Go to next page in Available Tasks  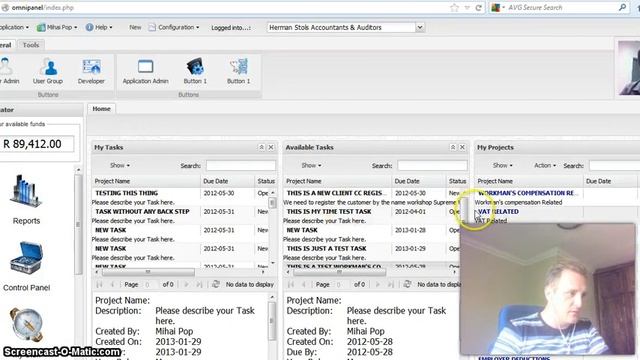[378, 284]
